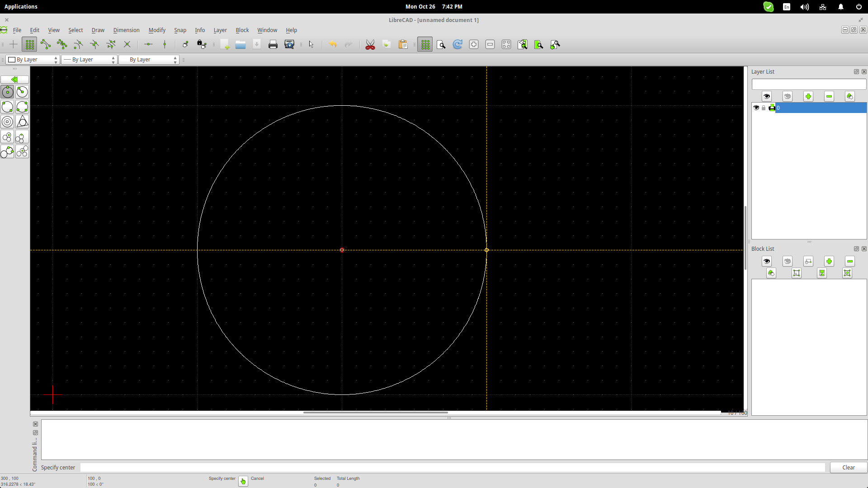The width and height of the screenshot is (868, 488).
Task: Remove current layer with minus icon
Action: coord(829,96)
